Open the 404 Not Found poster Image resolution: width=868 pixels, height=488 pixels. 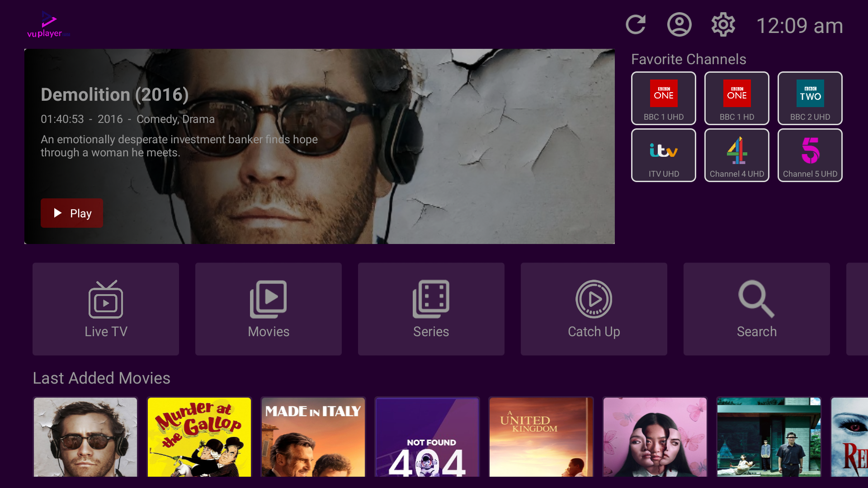tap(427, 437)
